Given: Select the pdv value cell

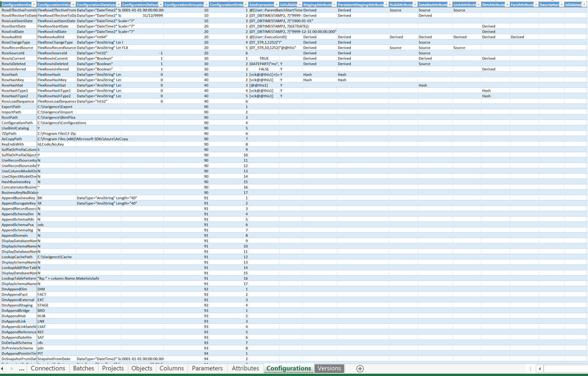Looking at the screenshot, I should click(x=56, y=348).
